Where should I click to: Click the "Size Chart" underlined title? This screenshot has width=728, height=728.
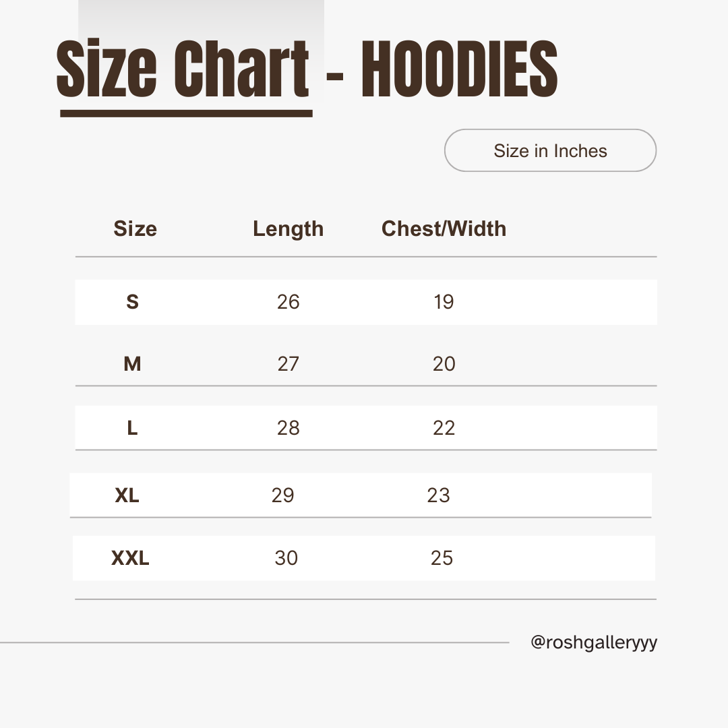183,69
